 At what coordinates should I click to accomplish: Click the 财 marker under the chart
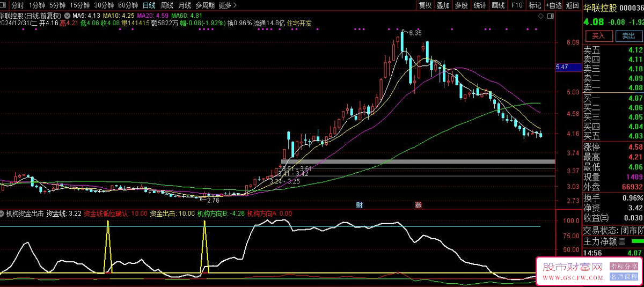(x=359, y=205)
